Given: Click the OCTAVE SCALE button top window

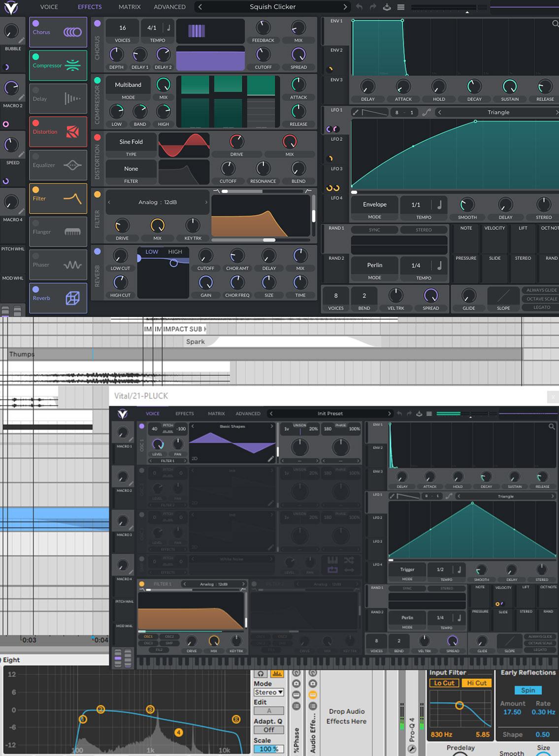Looking at the screenshot, I should click(542, 299).
